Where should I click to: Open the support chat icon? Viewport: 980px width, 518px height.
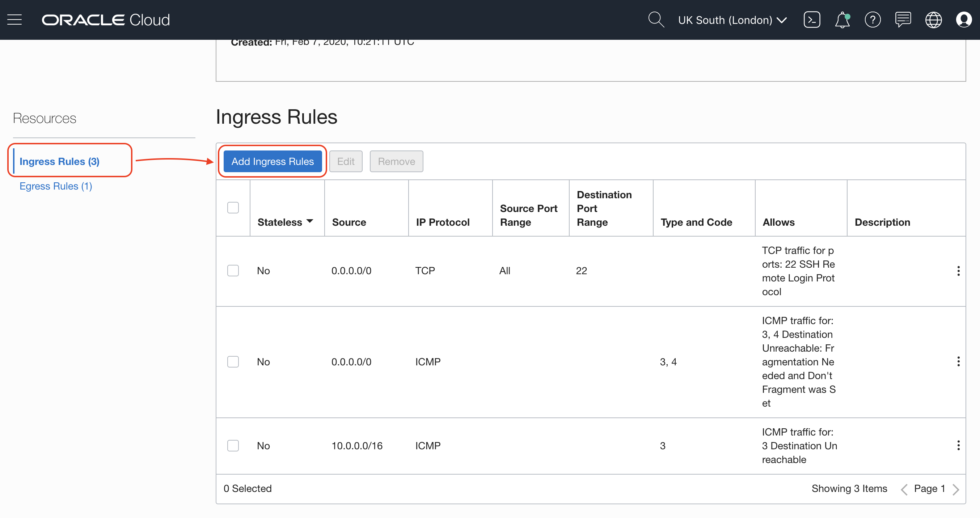pos(903,20)
